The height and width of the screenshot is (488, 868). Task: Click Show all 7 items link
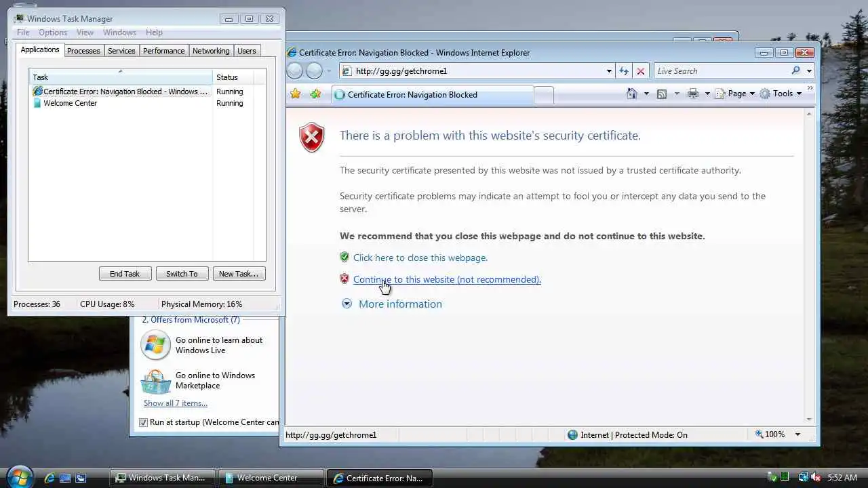tap(176, 403)
